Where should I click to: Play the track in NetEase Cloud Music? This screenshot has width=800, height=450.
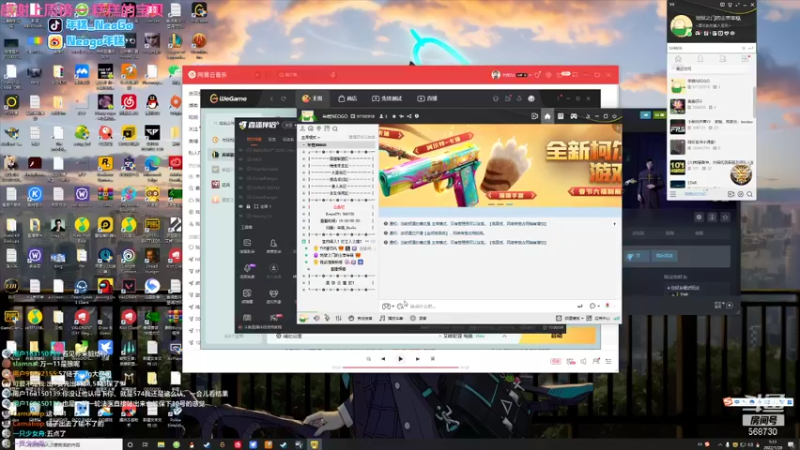[x=401, y=359]
